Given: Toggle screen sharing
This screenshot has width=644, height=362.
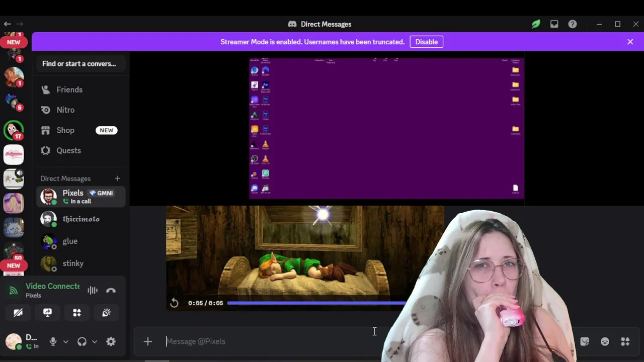Looking at the screenshot, I should pyautogui.click(x=47, y=313).
